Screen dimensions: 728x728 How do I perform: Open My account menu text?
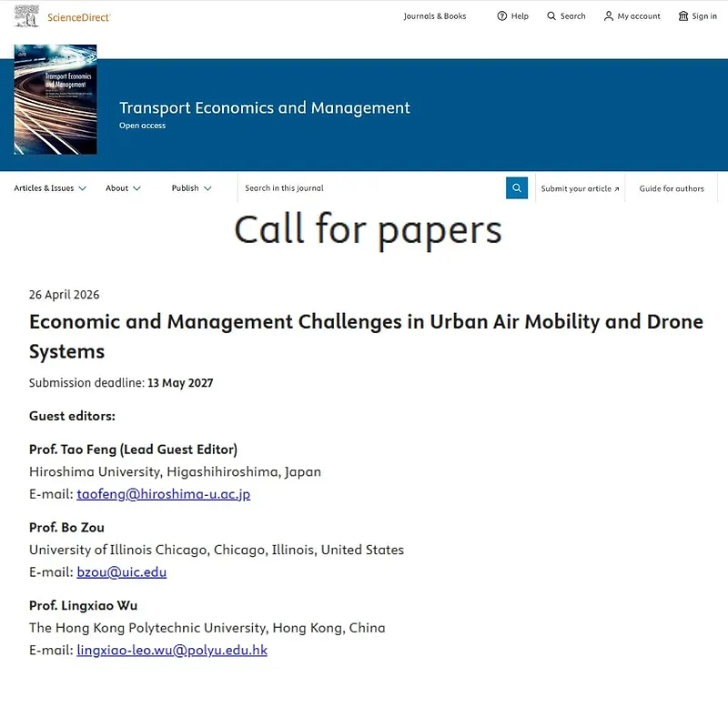[639, 16]
